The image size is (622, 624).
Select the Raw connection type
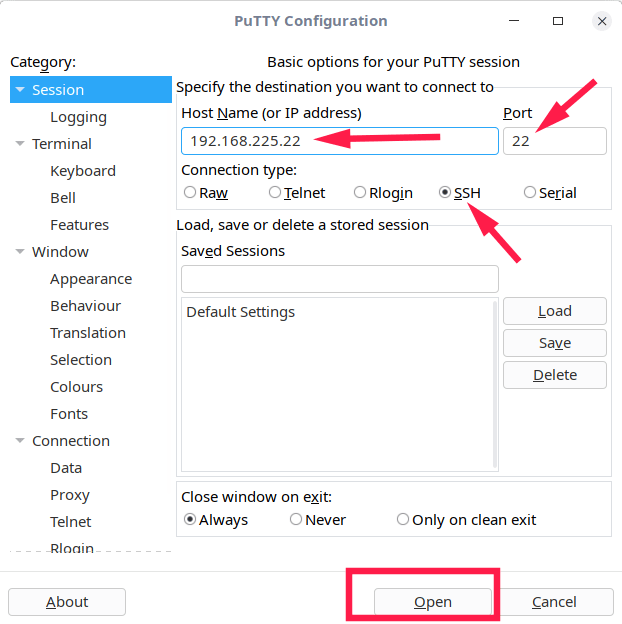(190, 193)
